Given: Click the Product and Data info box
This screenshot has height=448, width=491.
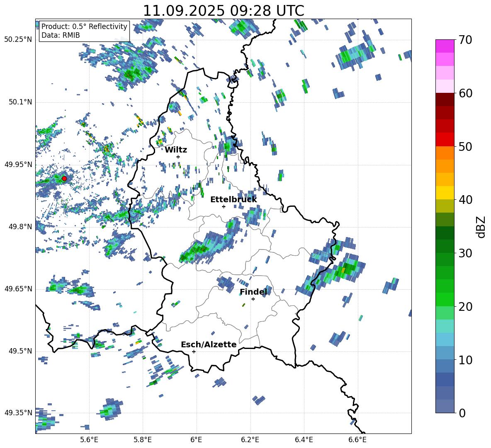Looking at the screenshot, I should click(x=84, y=31).
